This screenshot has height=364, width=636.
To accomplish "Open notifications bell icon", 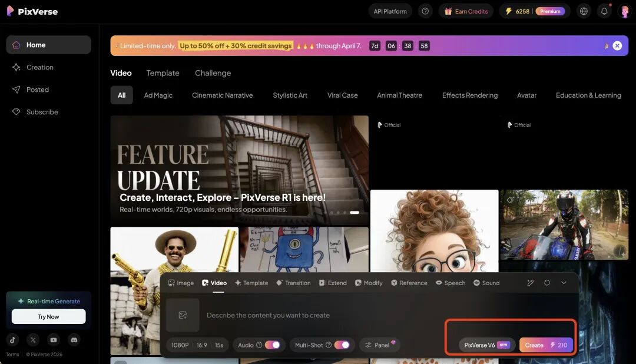I will [x=604, y=11].
